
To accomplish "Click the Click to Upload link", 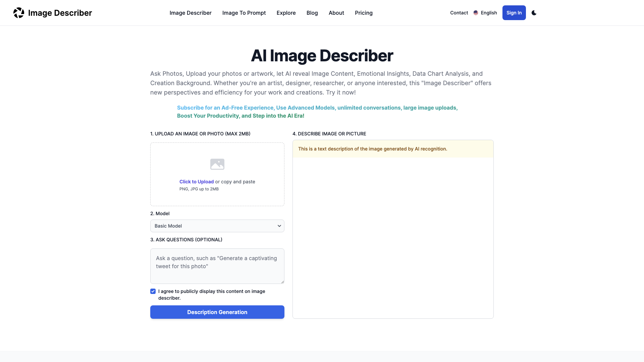I will 196,182.
